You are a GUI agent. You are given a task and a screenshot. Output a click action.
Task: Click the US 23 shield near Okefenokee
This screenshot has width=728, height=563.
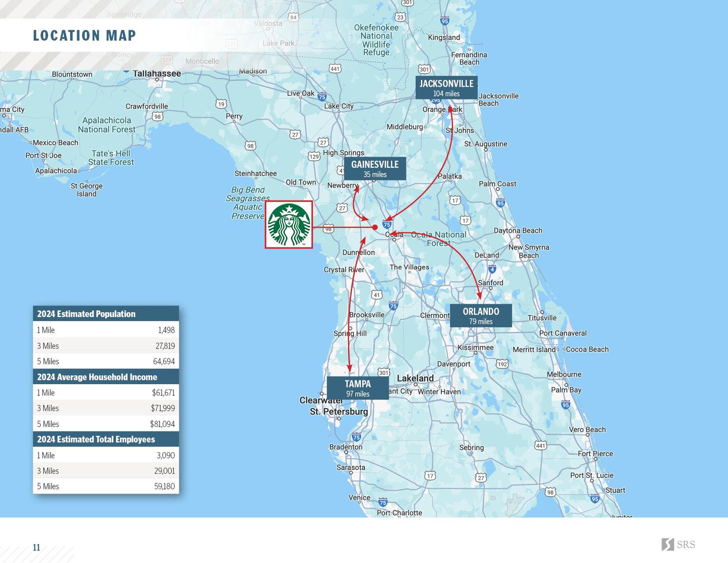click(400, 17)
